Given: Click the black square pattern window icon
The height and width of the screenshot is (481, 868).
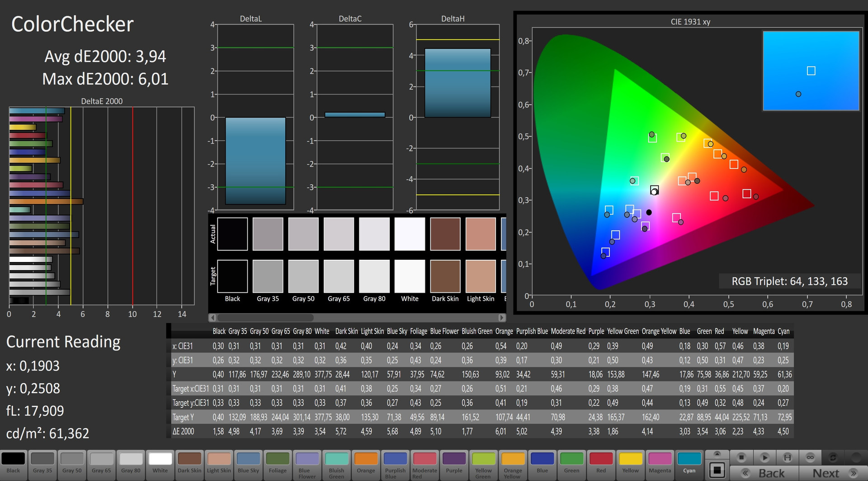Looking at the screenshot, I should [717, 470].
